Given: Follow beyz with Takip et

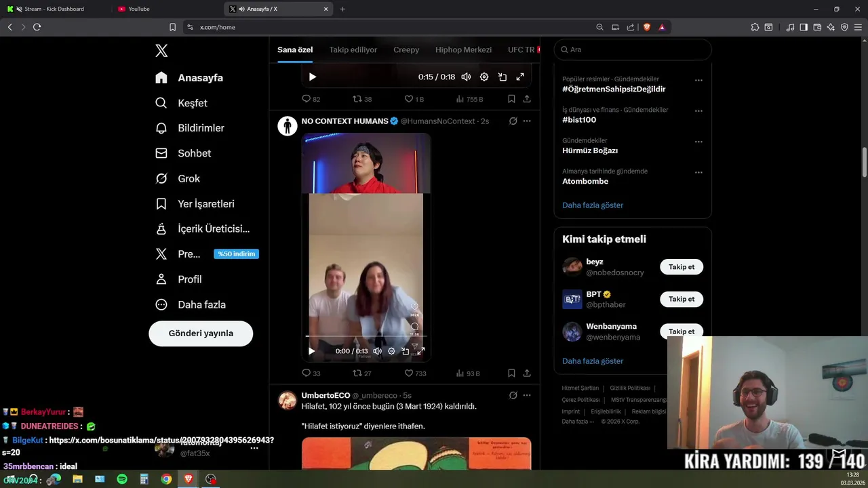Looking at the screenshot, I should (x=682, y=267).
